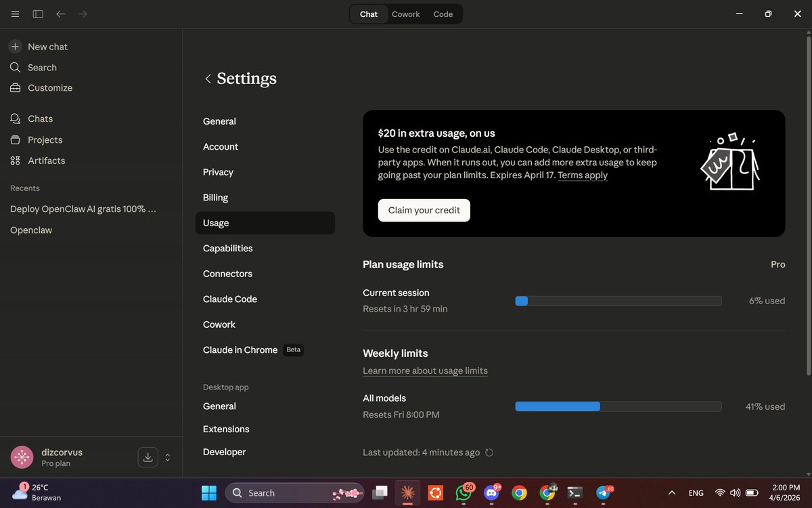Open the clock showing 2:00 PM

784,492
